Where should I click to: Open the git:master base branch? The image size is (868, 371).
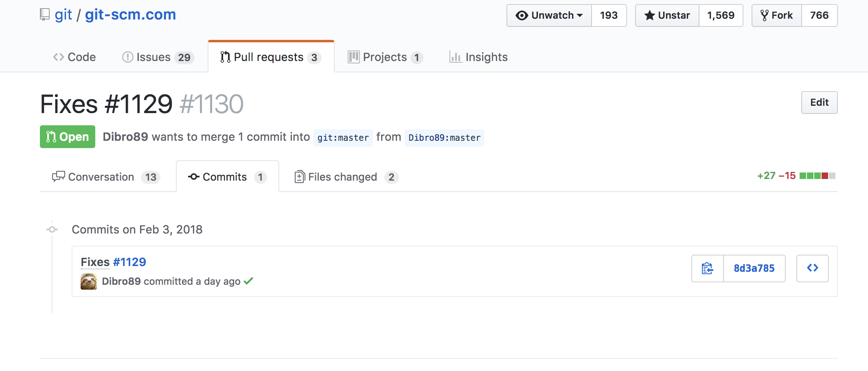pos(343,137)
